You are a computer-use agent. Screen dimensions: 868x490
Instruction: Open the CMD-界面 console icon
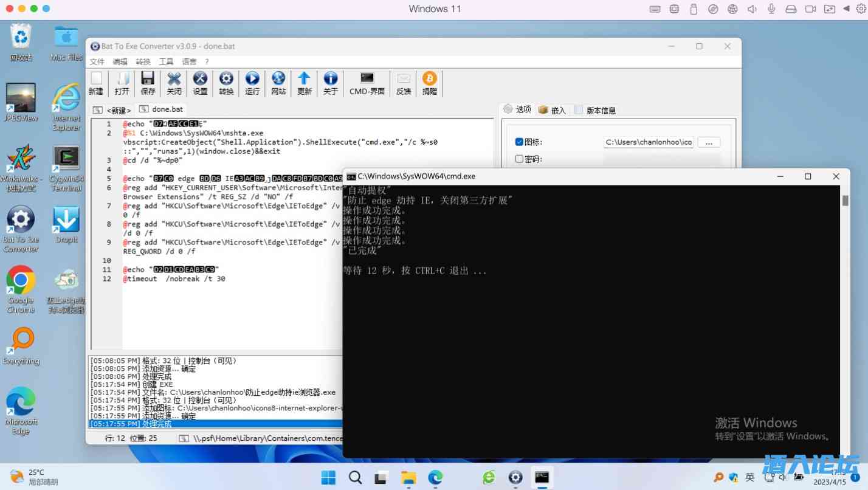click(x=367, y=83)
